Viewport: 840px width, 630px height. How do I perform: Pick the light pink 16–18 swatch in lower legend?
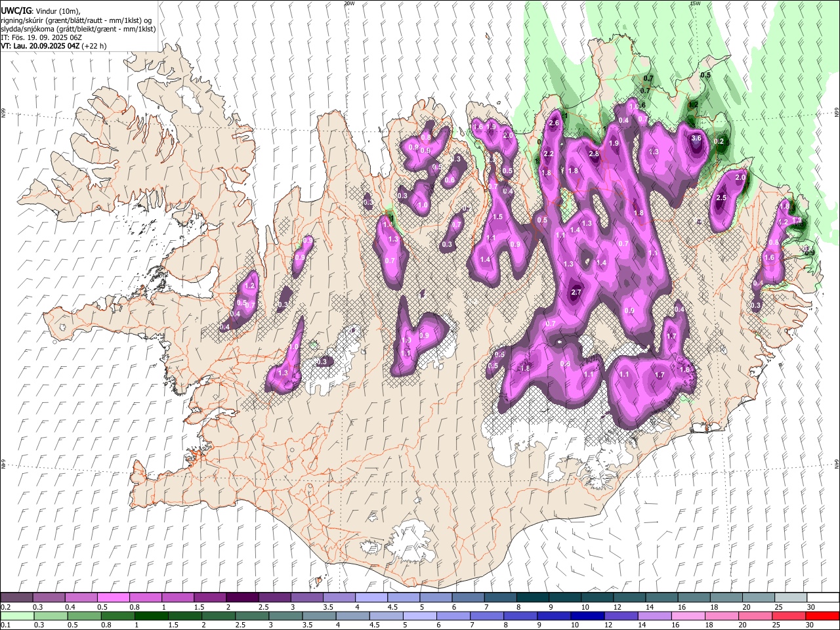688,616
